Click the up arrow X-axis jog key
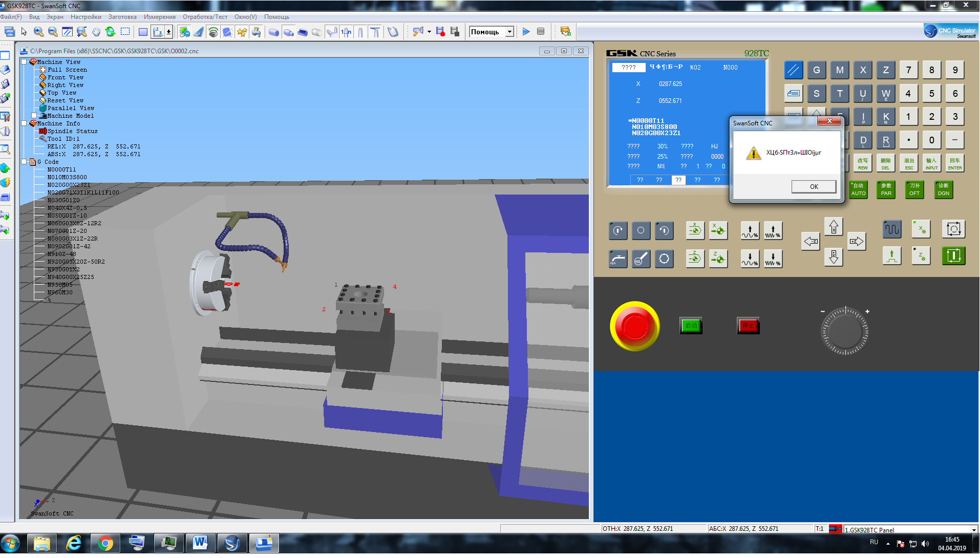This screenshot has width=980, height=558. [834, 226]
